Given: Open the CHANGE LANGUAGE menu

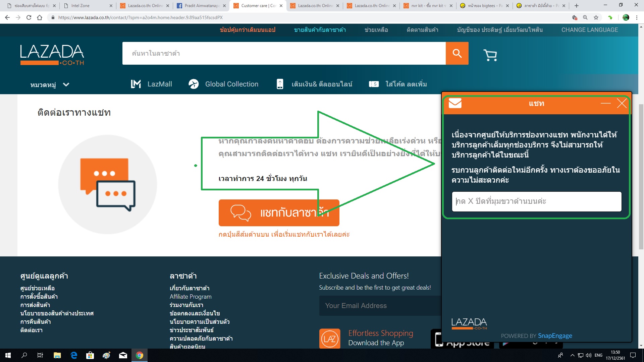Looking at the screenshot, I should [x=589, y=30].
